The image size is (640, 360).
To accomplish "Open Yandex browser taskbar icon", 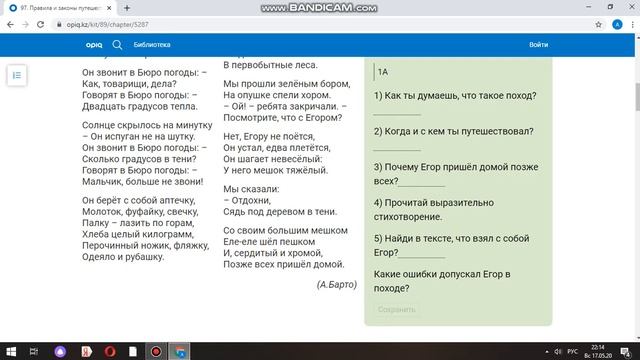I will (x=86, y=351).
